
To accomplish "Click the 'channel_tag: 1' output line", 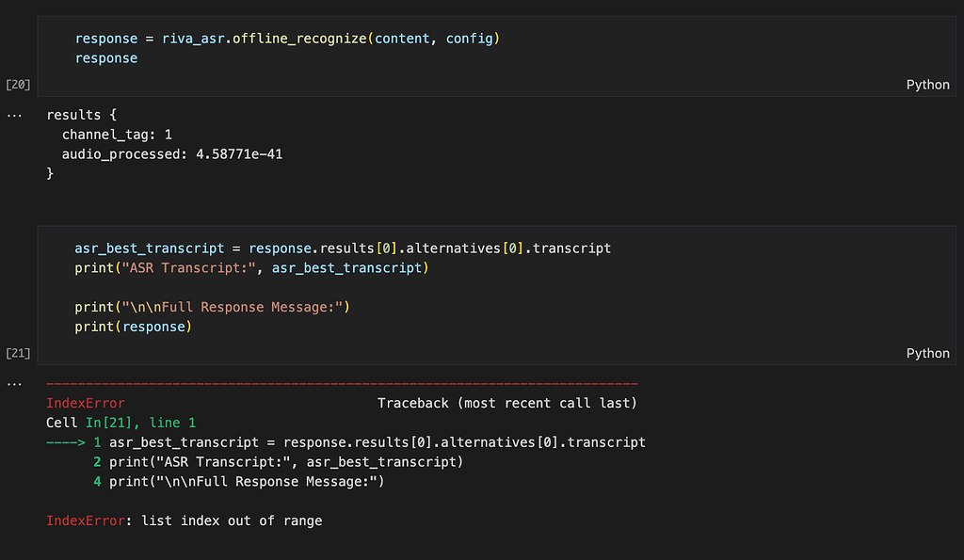I will click(x=117, y=135).
